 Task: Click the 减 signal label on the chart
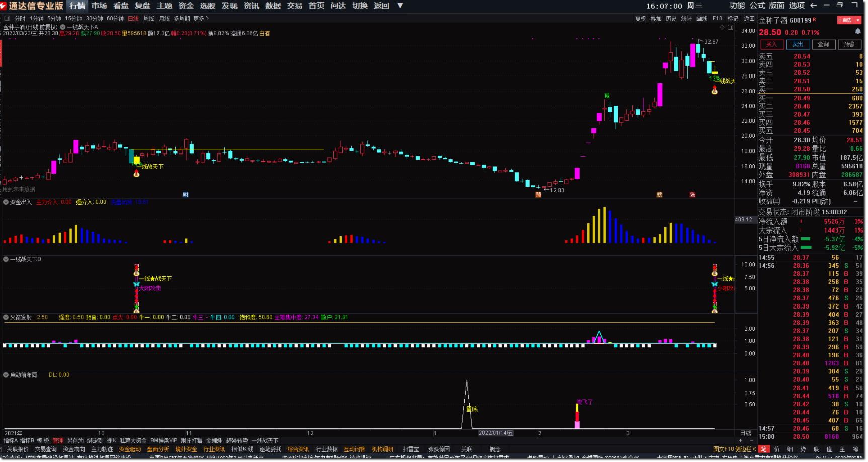pyautogui.click(x=607, y=95)
